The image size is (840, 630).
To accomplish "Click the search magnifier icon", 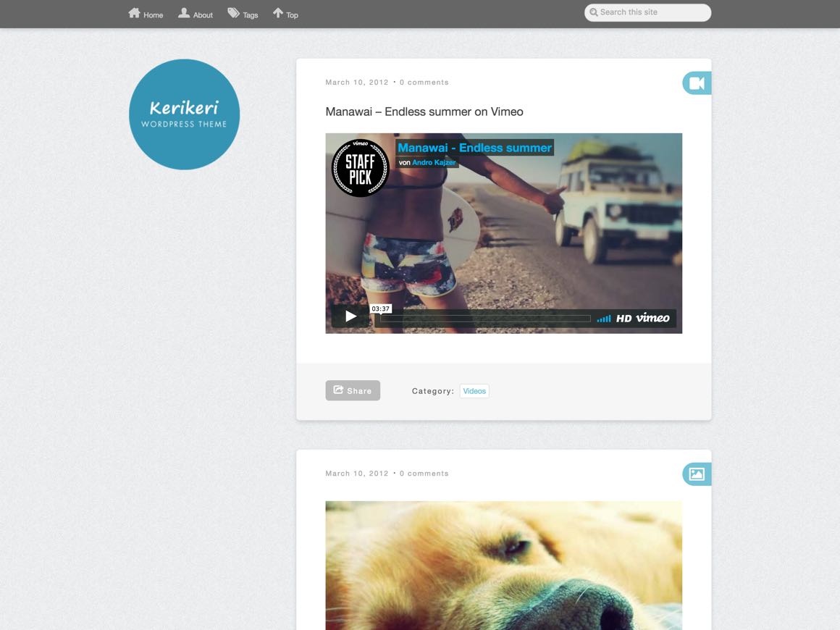I will 594,12.
